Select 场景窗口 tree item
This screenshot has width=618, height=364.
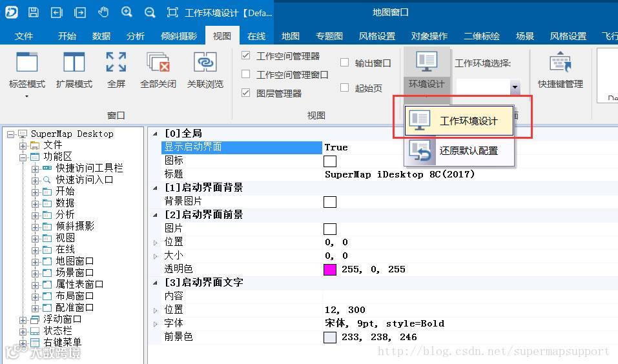pyautogui.click(x=74, y=272)
